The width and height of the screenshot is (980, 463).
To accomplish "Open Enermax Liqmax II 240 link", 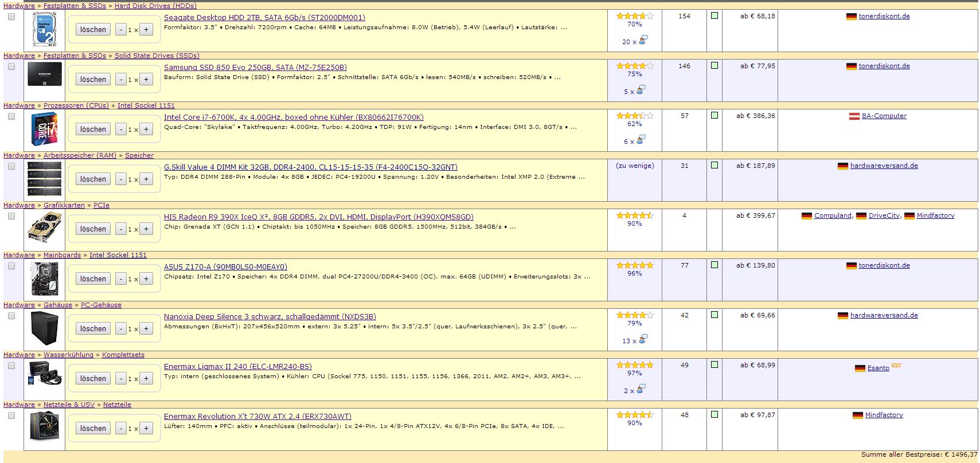I will (x=238, y=367).
